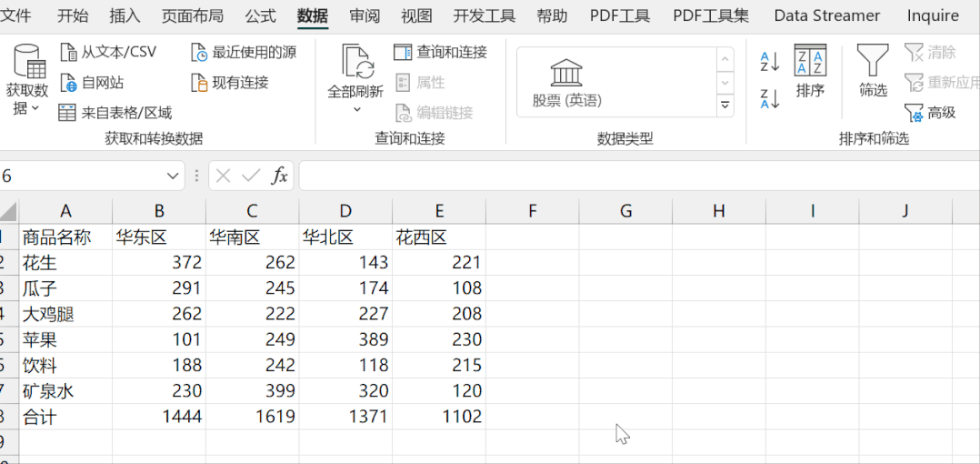Open 高级 (Advanced) filter options
980x464 pixels.
click(930, 113)
